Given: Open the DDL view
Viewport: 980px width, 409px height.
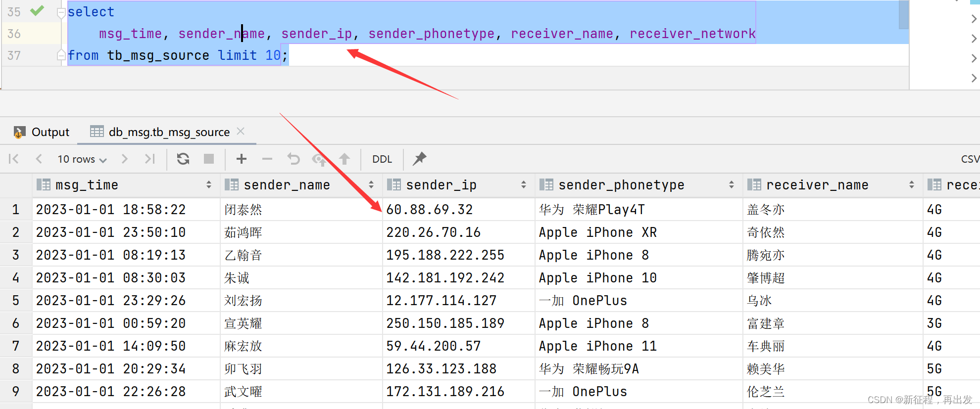Looking at the screenshot, I should (x=382, y=159).
